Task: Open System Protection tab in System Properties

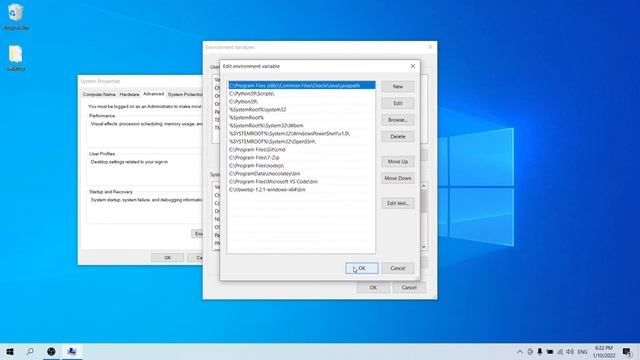Action: [x=185, y=94]
